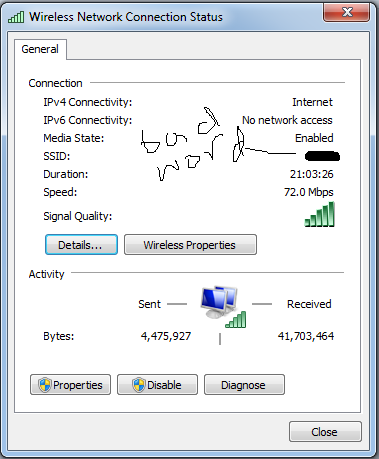Click the Duration value 21:03:26

[312, 174]
